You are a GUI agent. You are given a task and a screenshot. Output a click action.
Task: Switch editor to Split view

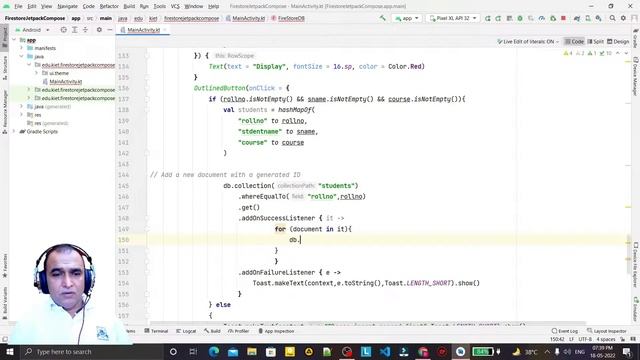pos(595,42)
